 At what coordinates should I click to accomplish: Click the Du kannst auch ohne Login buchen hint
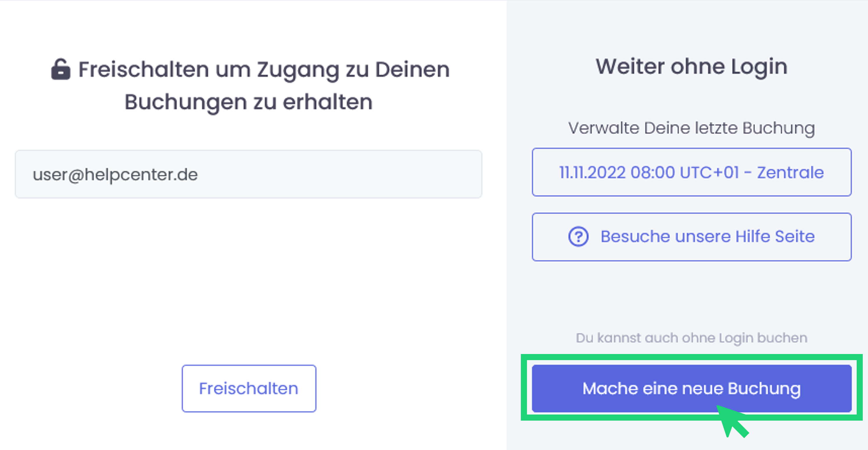point(691,338)
